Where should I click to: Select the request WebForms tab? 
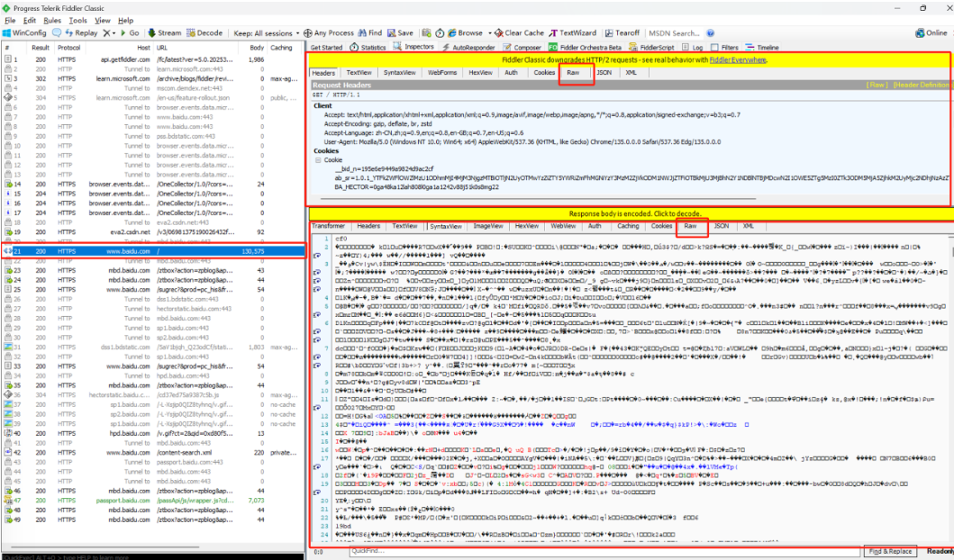pyautogui.click(x=442, y=72)
